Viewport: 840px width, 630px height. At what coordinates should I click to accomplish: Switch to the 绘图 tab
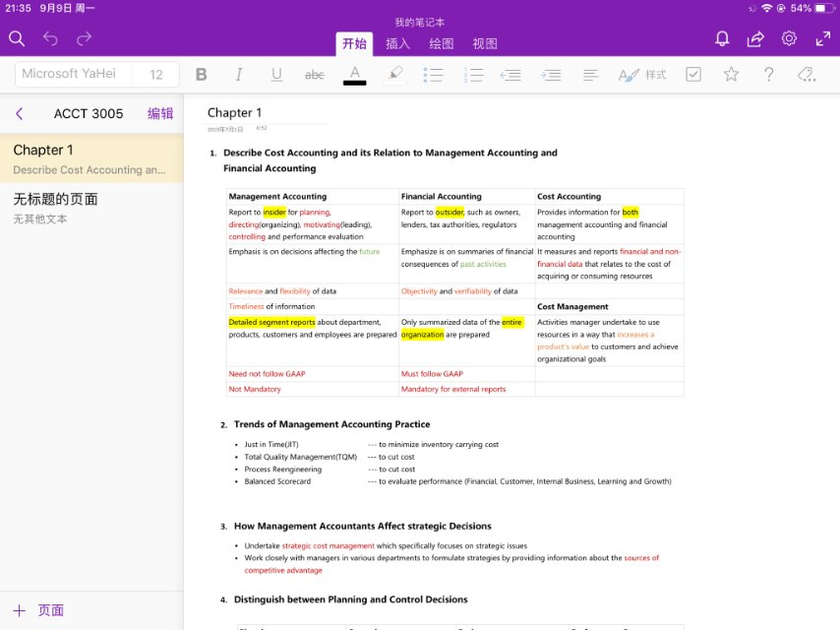pos(442,44)
